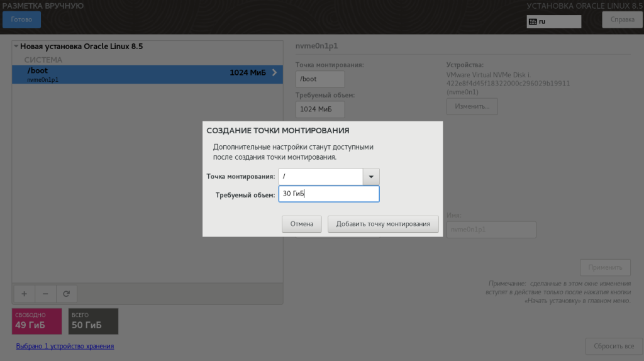This screenshot has width=644, height=361.
Task: Click the Изменить... devices button
Action: click(472, 106)
